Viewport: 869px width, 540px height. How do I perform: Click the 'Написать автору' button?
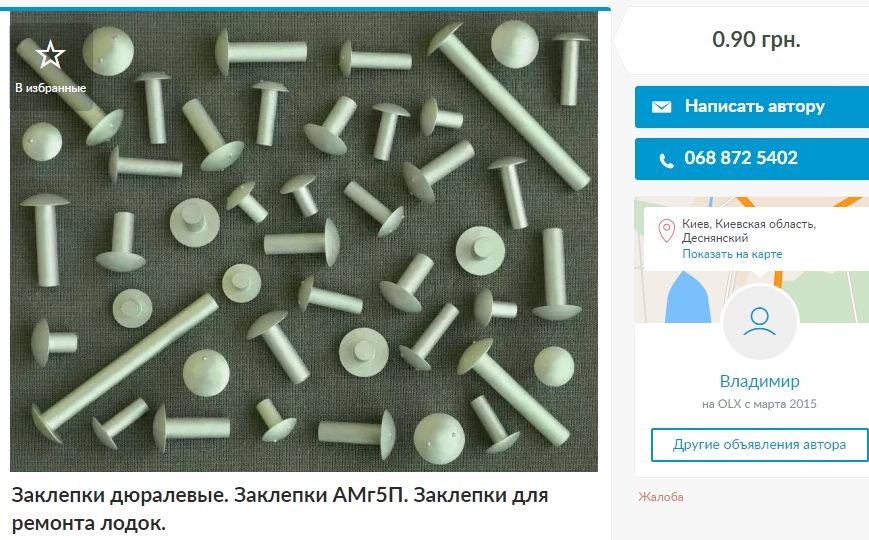(752, 106)
